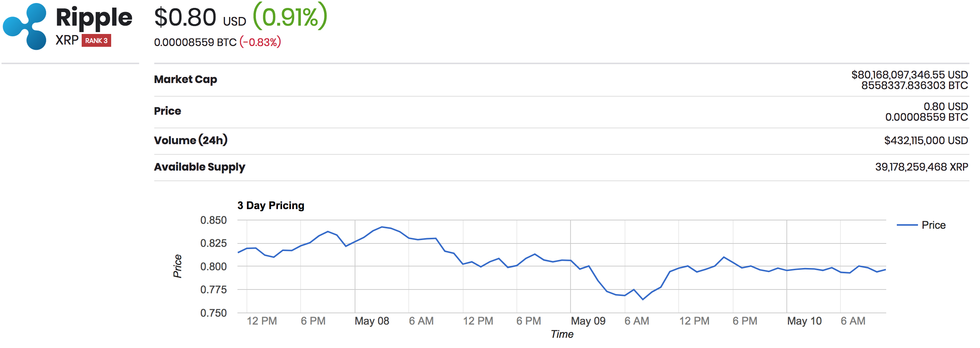Click the May 10 marker on time axis
This screenshot has height=348, width=980.
coord(804,322)
